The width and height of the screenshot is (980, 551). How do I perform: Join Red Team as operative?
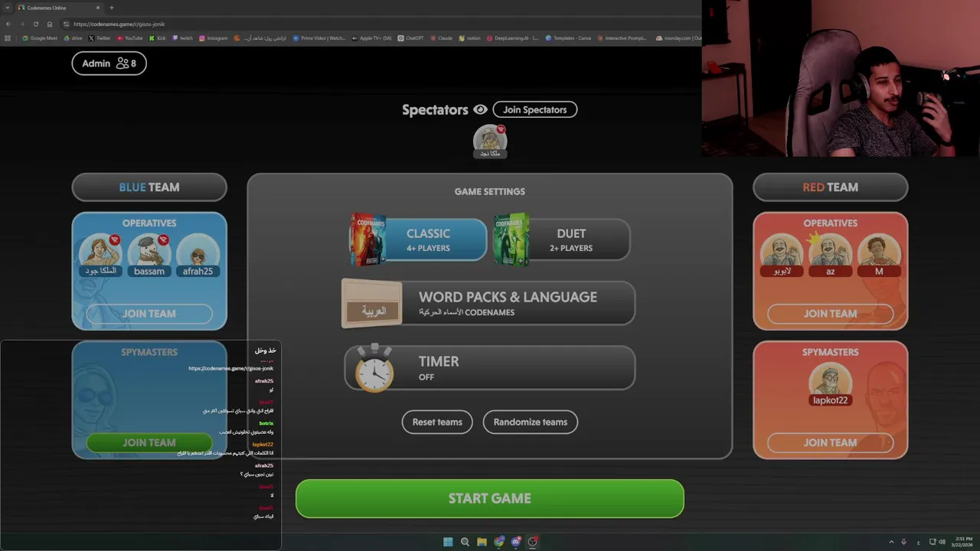point(830,314)
